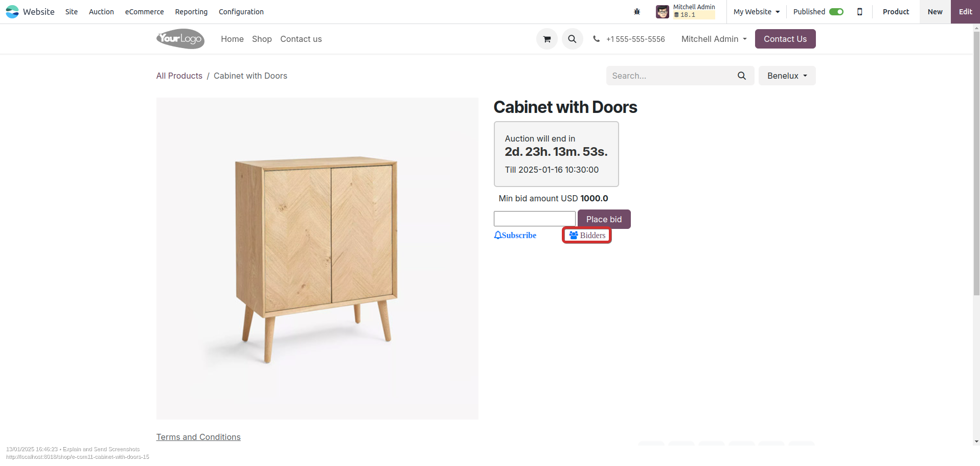
Task: Open the Terms and Conditions link
Action: [x=198, y=437]
